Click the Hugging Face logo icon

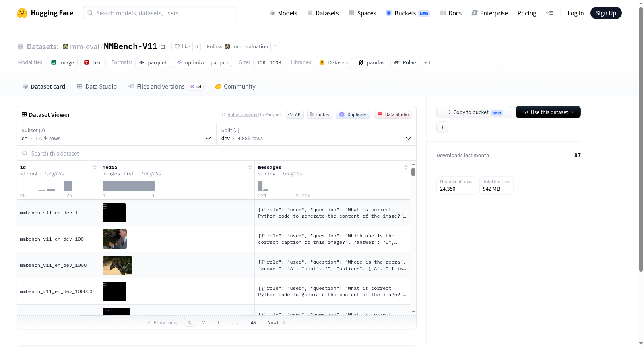pos(22,13)
